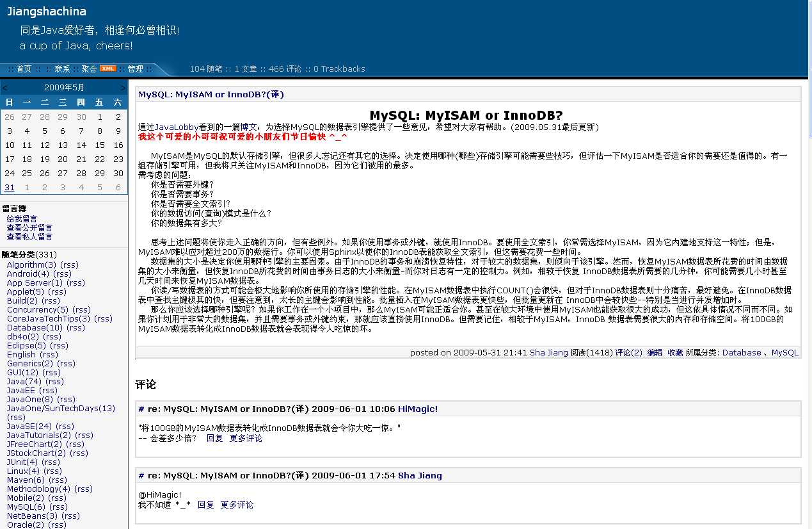Open the Generics(2) category
The width and height of the screenshot is (812, 529).
30,363
